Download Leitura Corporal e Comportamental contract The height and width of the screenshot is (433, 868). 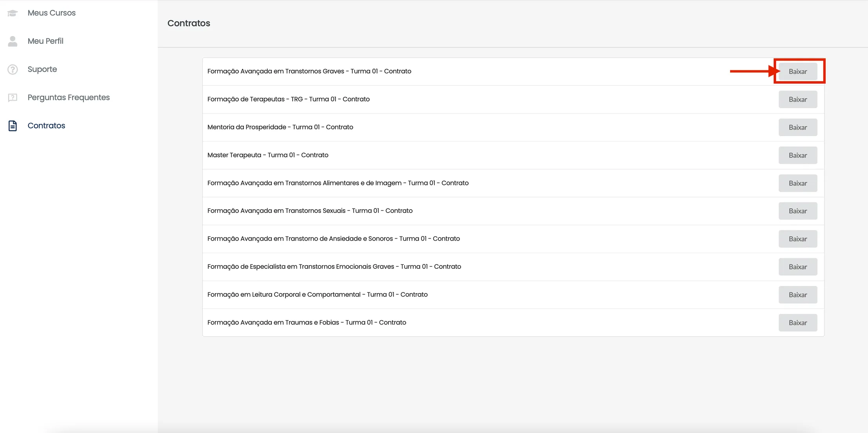click(x=798, y=295)
